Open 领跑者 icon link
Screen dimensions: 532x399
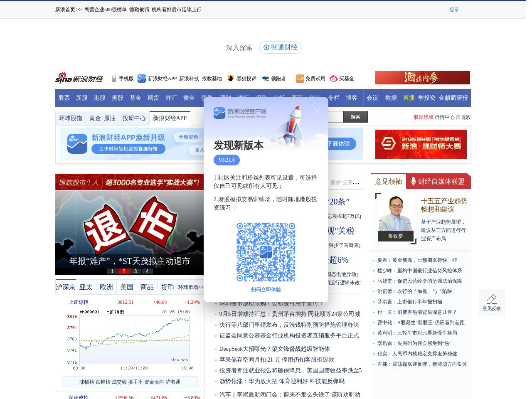coord(274,79)
